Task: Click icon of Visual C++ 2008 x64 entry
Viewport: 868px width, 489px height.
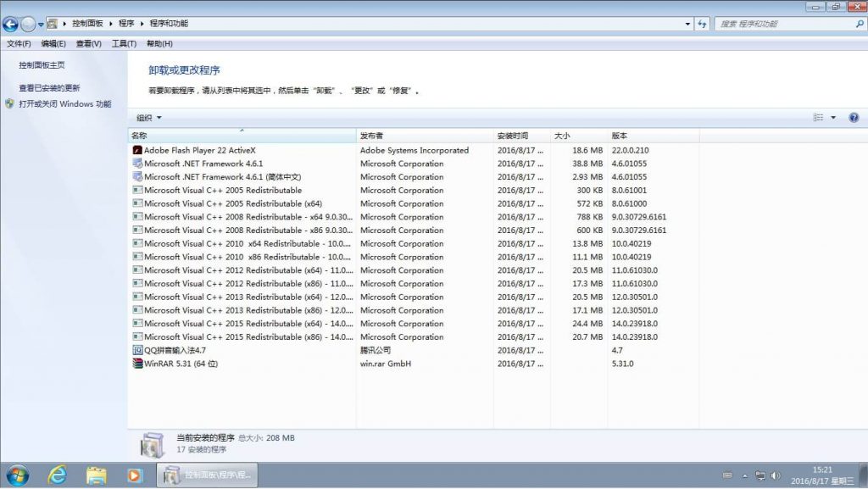Action: (x=138, y=216)
